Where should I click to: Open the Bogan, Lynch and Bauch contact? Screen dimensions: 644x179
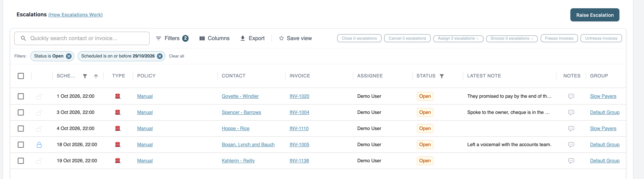248,145
